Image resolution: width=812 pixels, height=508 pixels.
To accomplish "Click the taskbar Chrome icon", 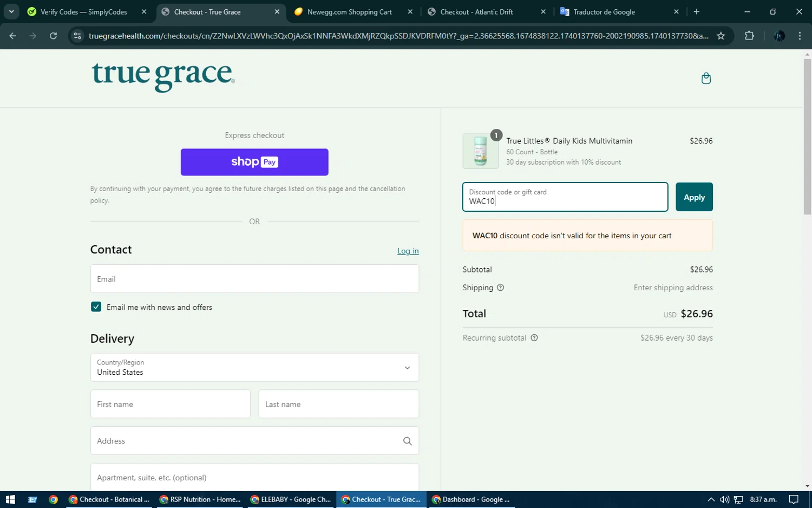I will (x=53, y=499).
